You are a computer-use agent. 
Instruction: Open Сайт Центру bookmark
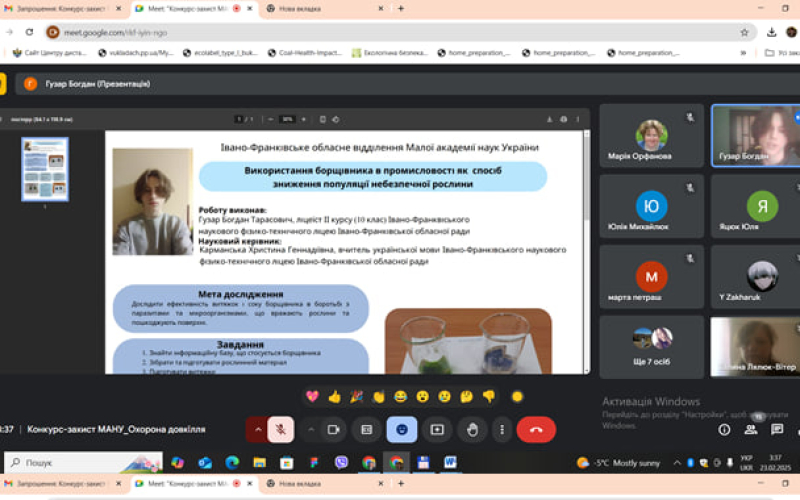(x=50, y=53)
